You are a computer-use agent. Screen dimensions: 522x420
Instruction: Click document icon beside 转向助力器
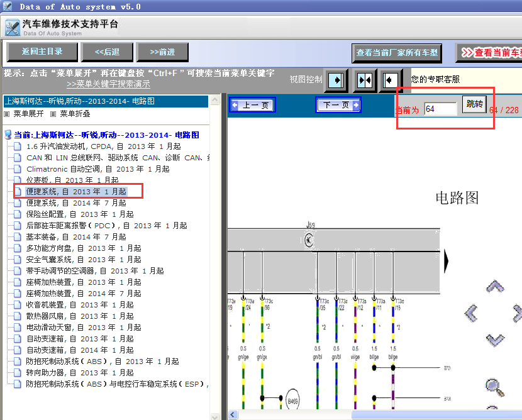pyautogui.click(x=18, y=373)
